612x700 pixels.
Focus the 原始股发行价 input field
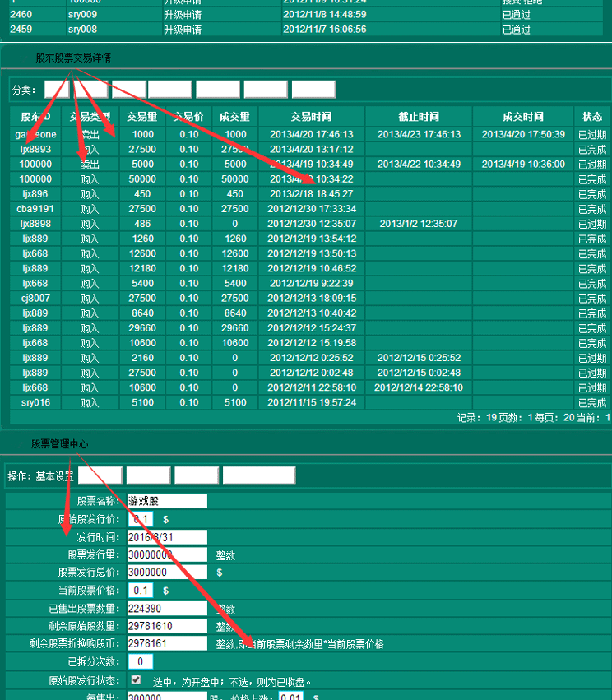(141, 519)
